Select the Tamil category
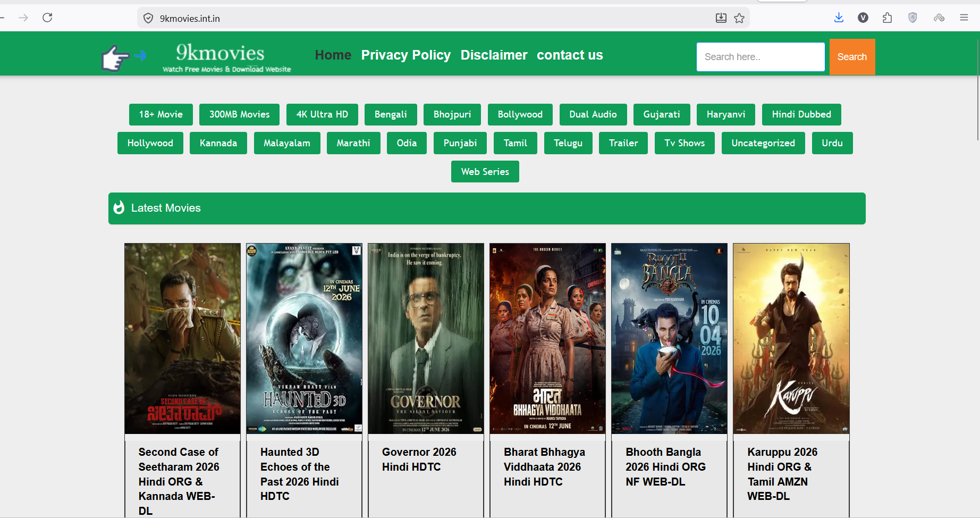 (516, 143)
